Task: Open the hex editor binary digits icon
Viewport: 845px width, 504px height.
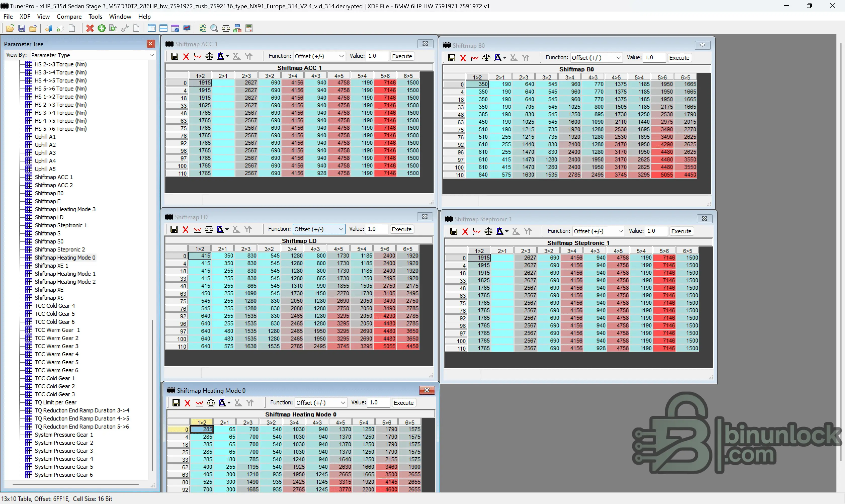Action: 203,28
